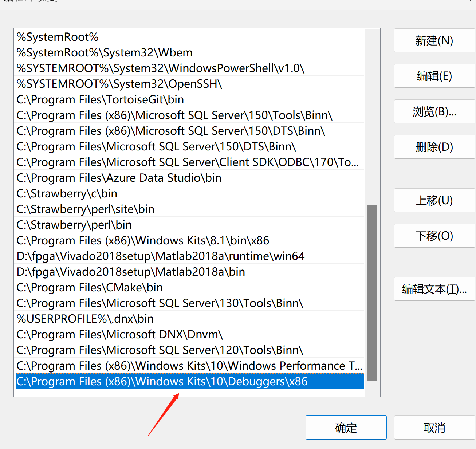Select SQL Server\130\Tools\Binn\ entry
Viewport: 476px width, 449px height.
pos(190,303)
